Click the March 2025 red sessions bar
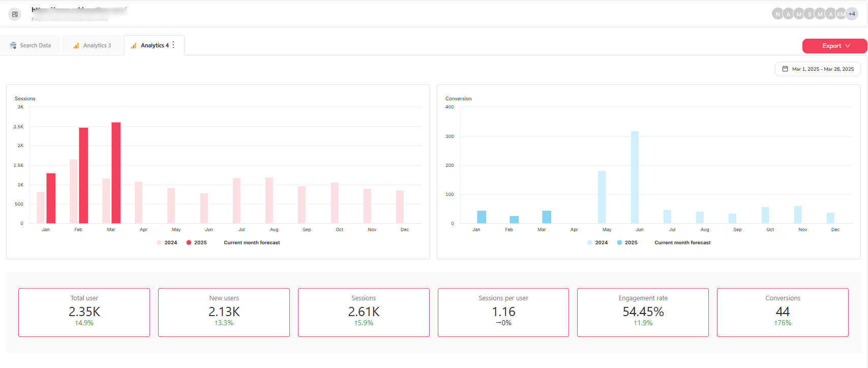This screenshot has width=868, height=368. pyautogui.click(x=116, y=173)
